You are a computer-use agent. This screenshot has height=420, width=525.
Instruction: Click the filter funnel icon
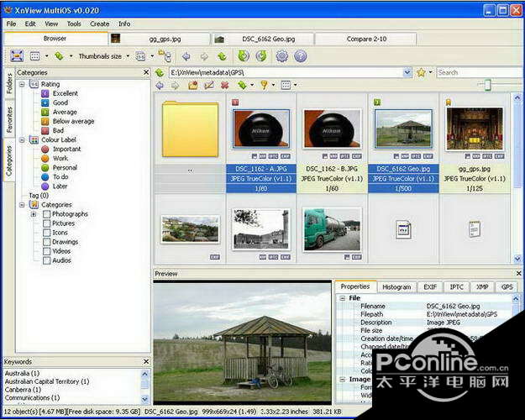click(x=263, y=86)
